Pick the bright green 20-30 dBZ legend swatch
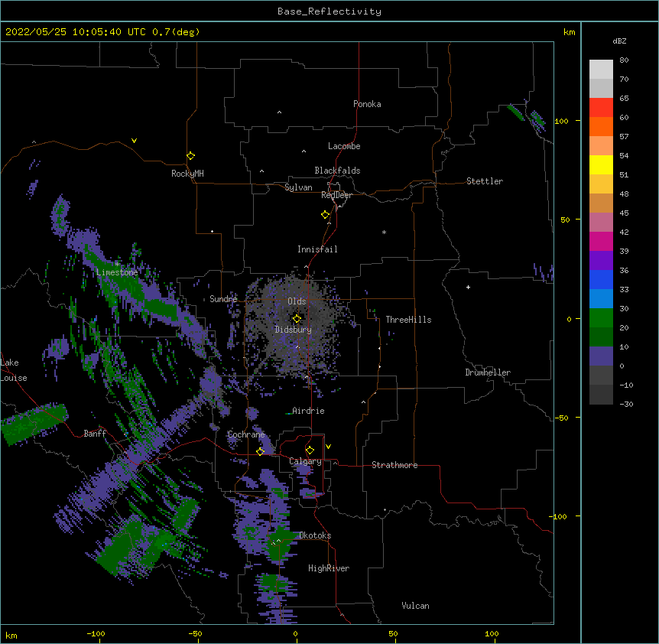This screenshot has height=644, width=659. pyautogui.click(x=601, y=318)
